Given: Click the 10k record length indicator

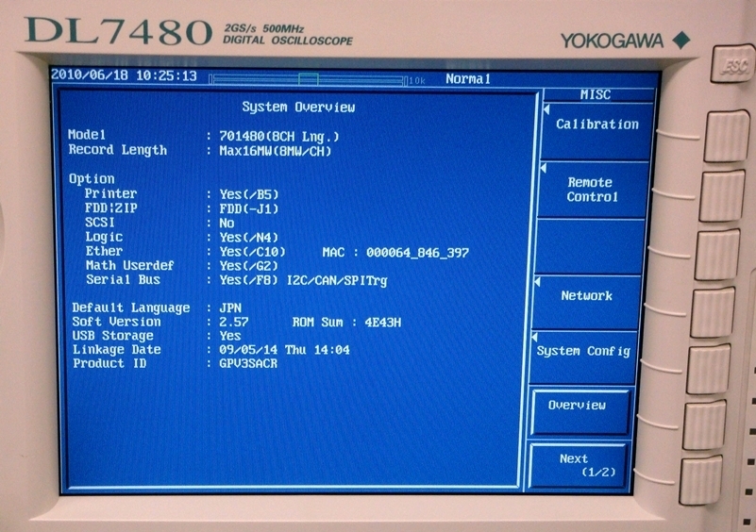Looking at the screenshot, I should click(417, 81).
